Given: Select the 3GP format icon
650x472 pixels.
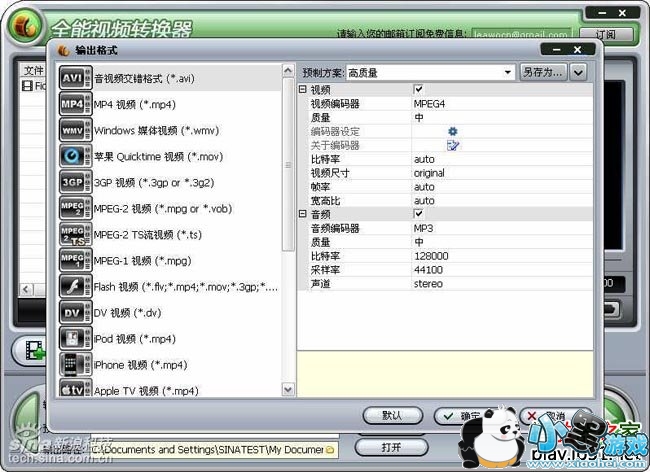Looking at the screenshot, I should pos(75,182).
